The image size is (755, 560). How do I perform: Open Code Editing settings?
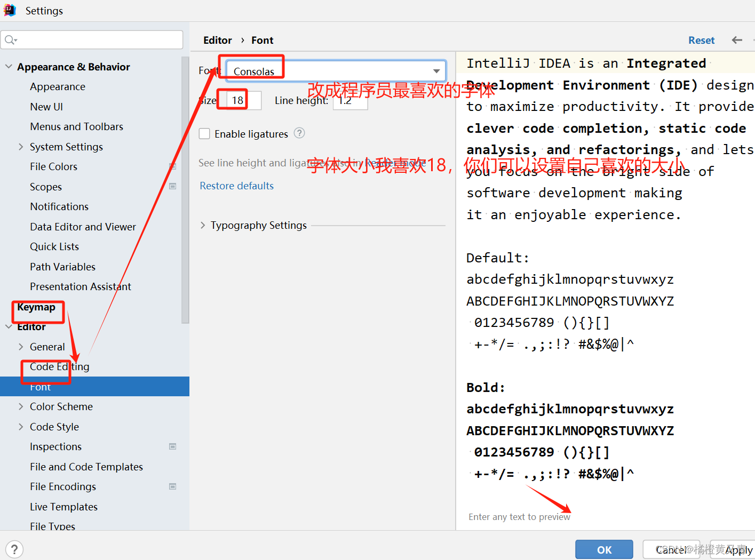60,366
